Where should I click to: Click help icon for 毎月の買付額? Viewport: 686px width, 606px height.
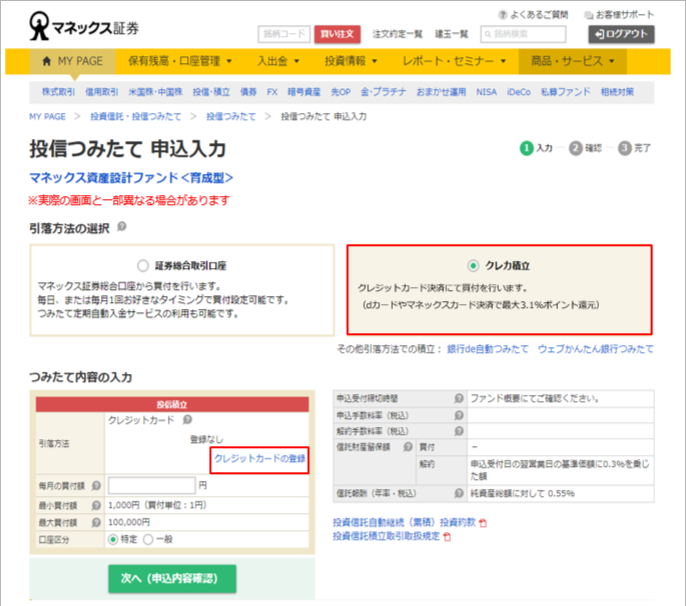(96, 486)
